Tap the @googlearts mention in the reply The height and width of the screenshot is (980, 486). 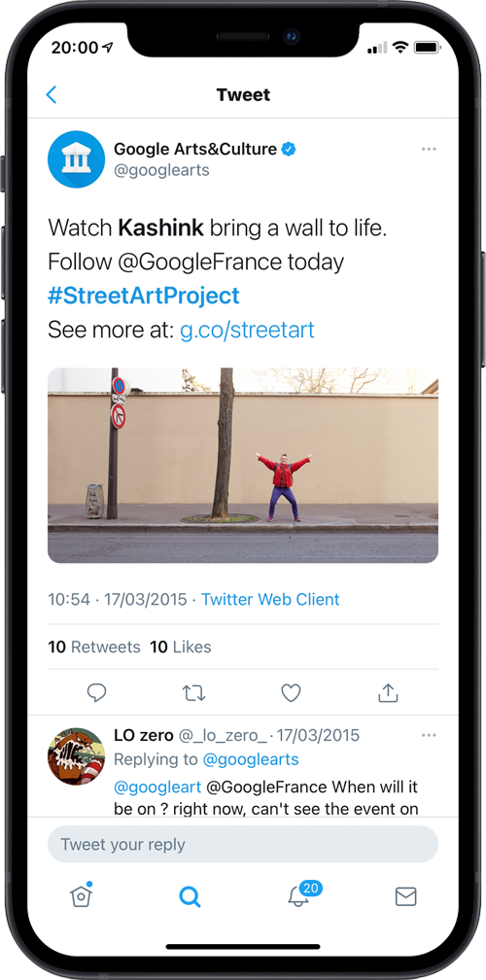[251, 760]
